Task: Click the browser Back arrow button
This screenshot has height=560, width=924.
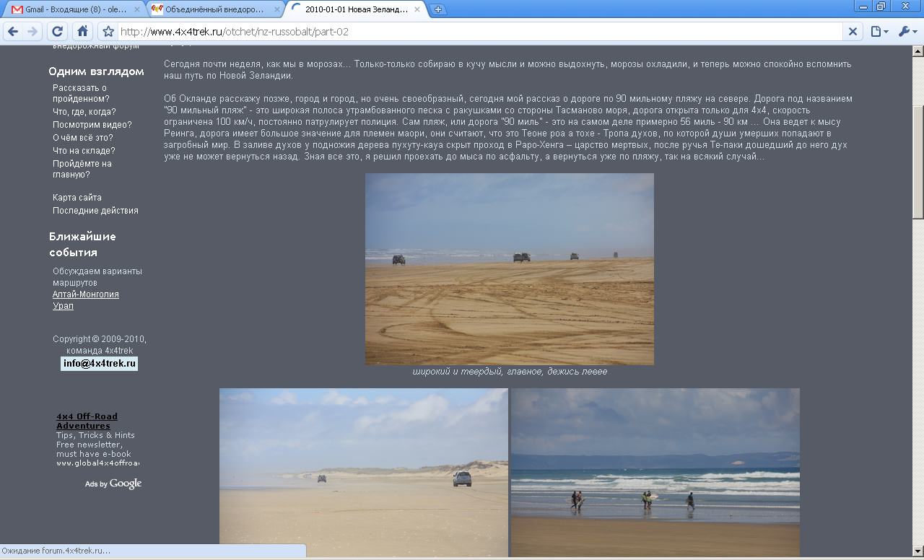Action: coord(12,32)
